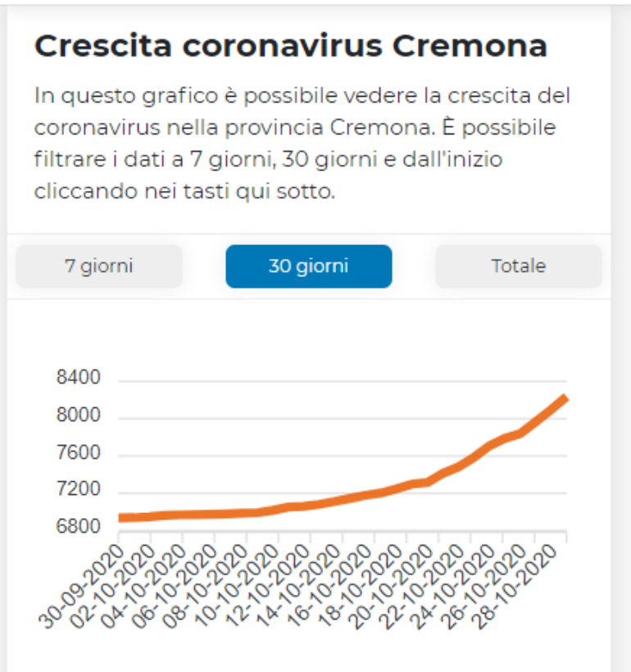Show the "Totale" data range
Screen dimensions: 631x672
click(x=518, y=266)
